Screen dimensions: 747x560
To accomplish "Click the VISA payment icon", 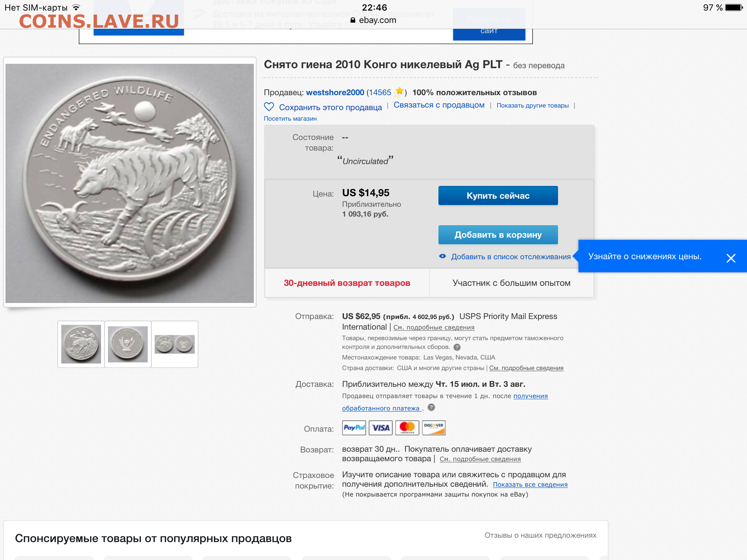I will pos(380,428).
